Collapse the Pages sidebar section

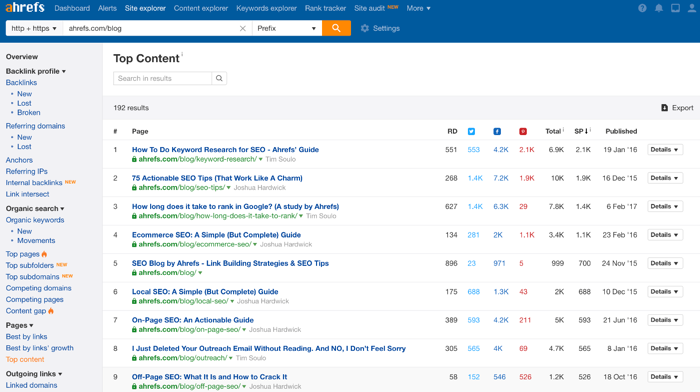[20, 325]
